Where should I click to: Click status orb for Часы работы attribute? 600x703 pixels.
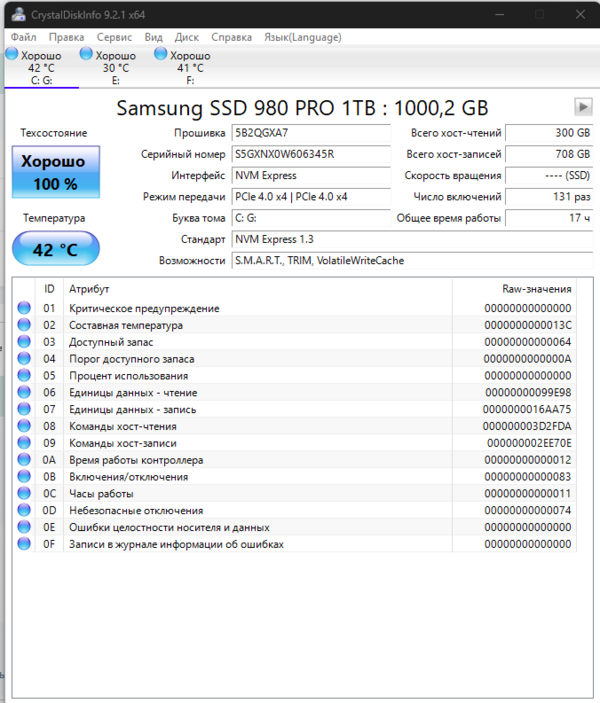pos(24,494)
